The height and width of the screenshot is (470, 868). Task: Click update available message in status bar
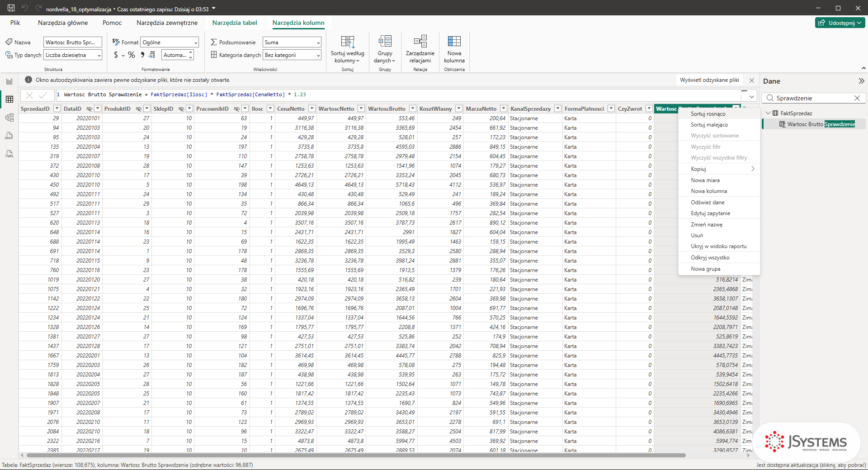coord(811,465)
